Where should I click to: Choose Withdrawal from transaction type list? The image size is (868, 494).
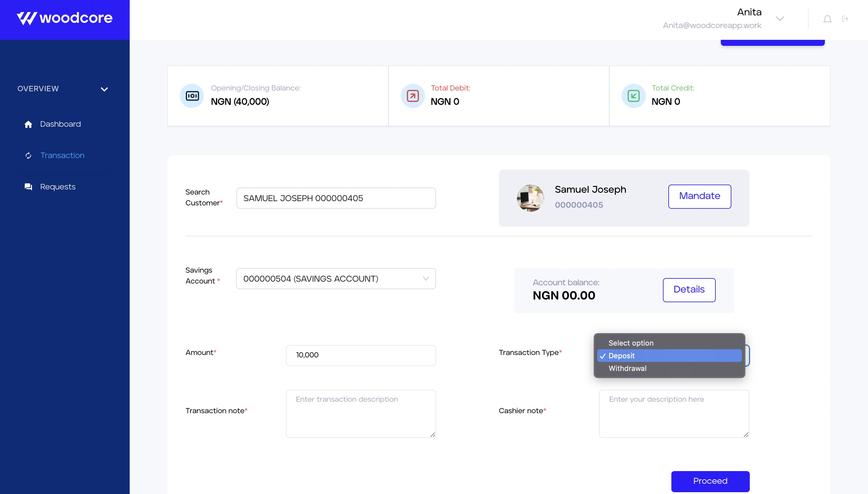click(627, 369)
